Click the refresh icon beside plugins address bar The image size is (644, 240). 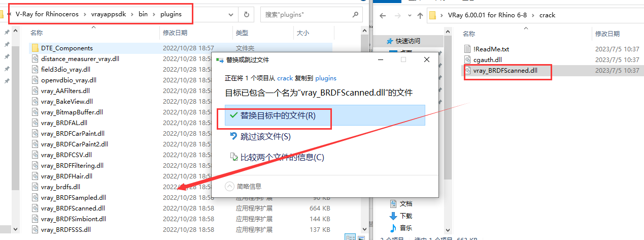[247, 15]
